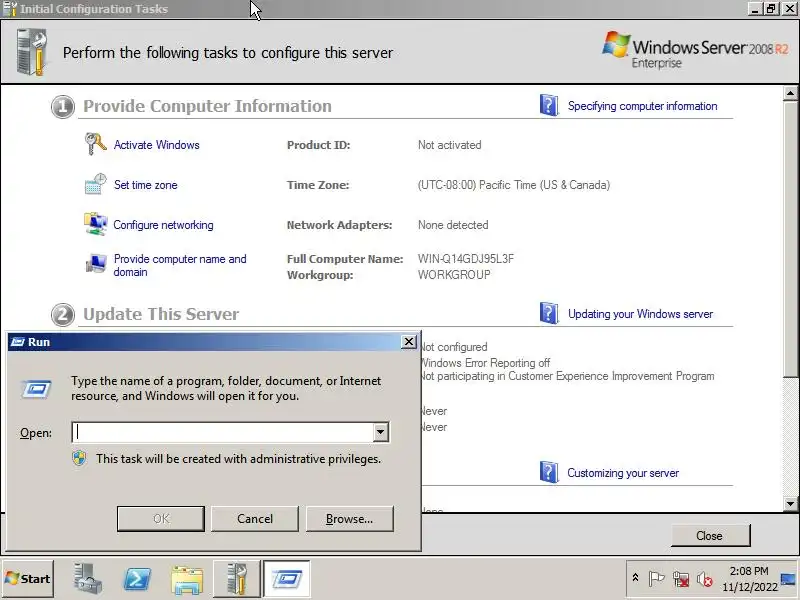800x600 pixels.
Task: Click the None detected network adapters text
Action: [453, 224]
